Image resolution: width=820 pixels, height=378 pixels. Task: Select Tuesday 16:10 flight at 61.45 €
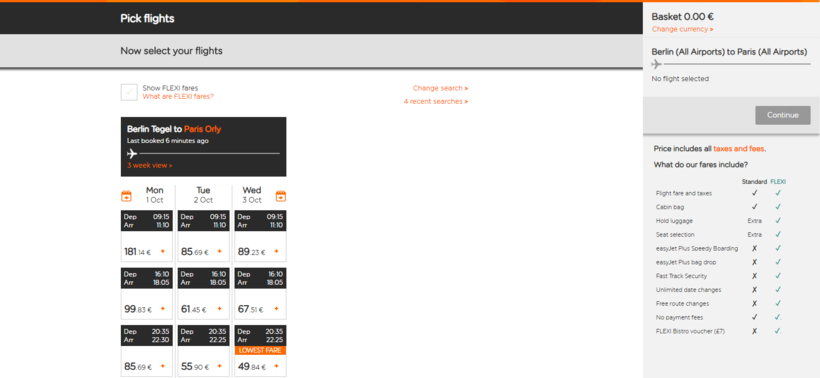click(203, 293)
